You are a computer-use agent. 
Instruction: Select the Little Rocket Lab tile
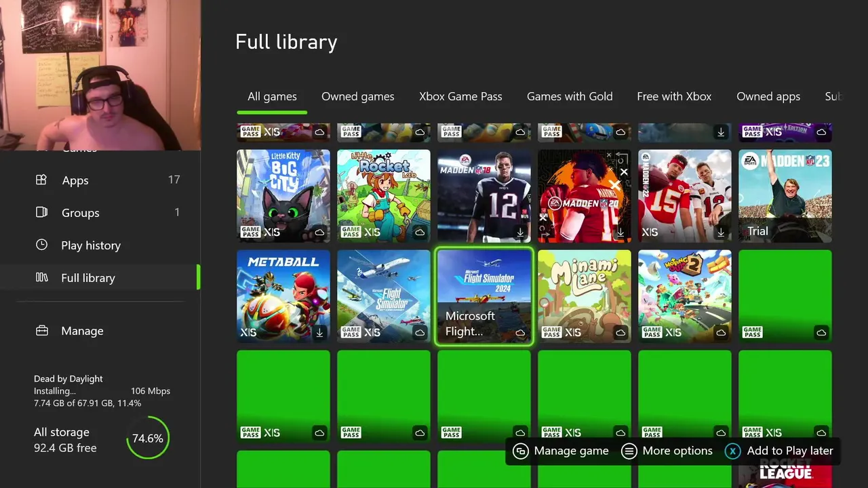coord(384,196)
